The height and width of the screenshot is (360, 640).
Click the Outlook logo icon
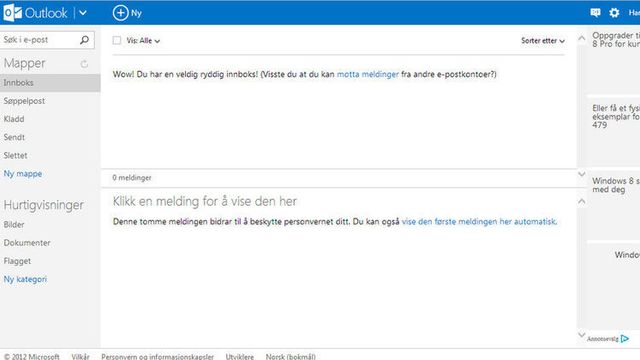pos(12,13)
